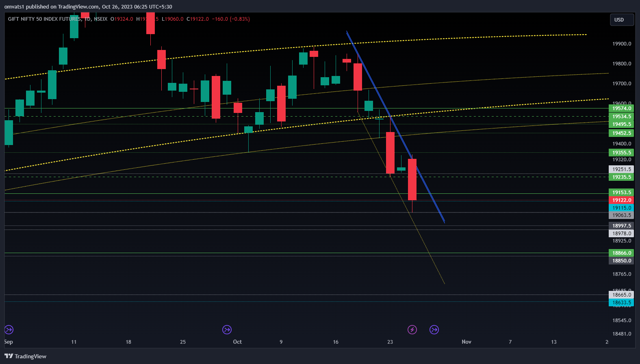640x364 pixels.
Task: Click the publisher info header text
Action: pyautogui.click(x=88, y=6)
